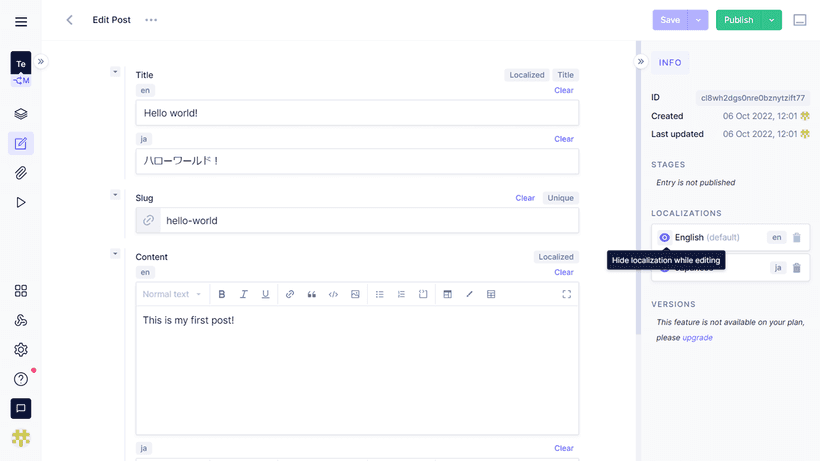The height and width of the screenshot is (461, 820).
Task: Click the slug link icon
Action: tap(149, 221)
